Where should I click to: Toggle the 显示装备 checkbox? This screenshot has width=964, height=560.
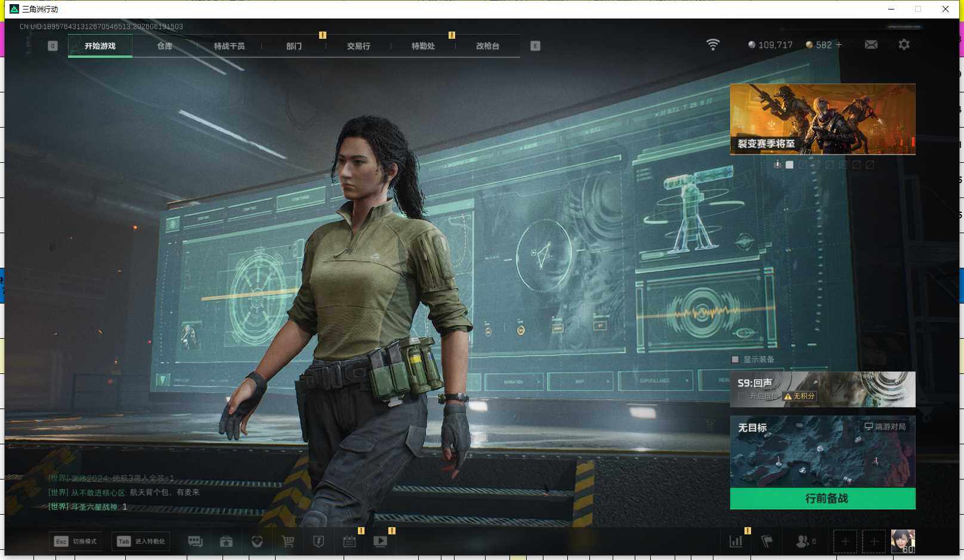[x=736, y=360]
